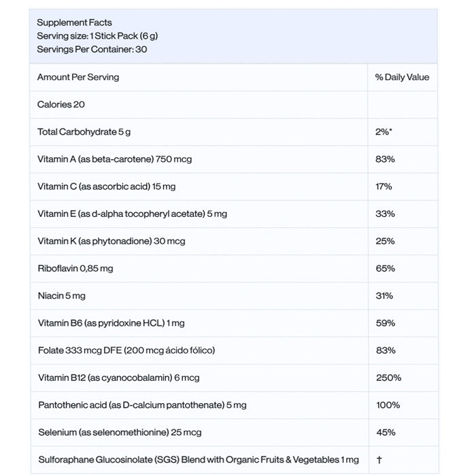Select the Vitamin B6 pyridoxine HCL row
476x476 pixels.
111,323
